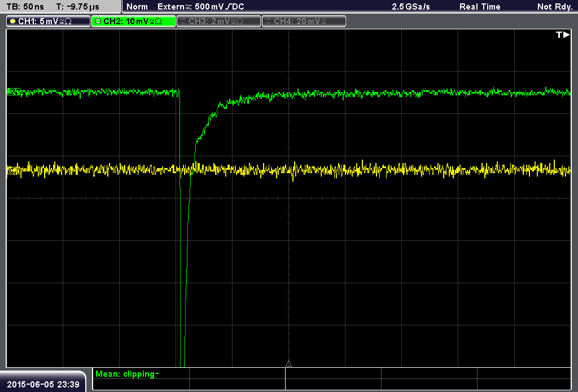This screenshot has height=392, width=578.
Task: Click the T: -9.75 µs trigger position readout
Action: click(x=77, y=7)
